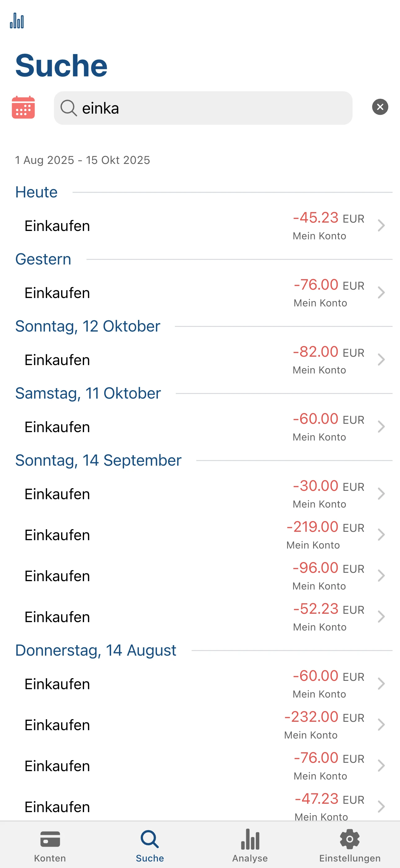Tap the date range 1 Aug - 15 Okt

82,160
